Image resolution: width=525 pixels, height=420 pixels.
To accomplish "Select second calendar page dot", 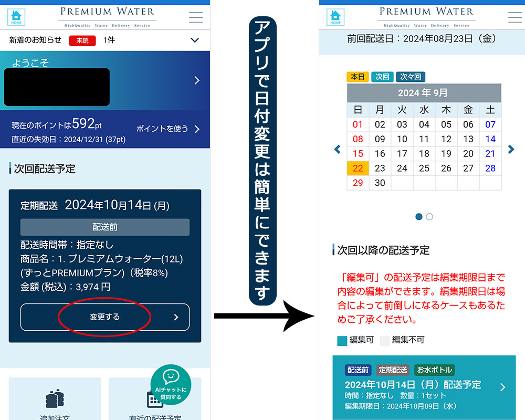I will pos(429,217).
